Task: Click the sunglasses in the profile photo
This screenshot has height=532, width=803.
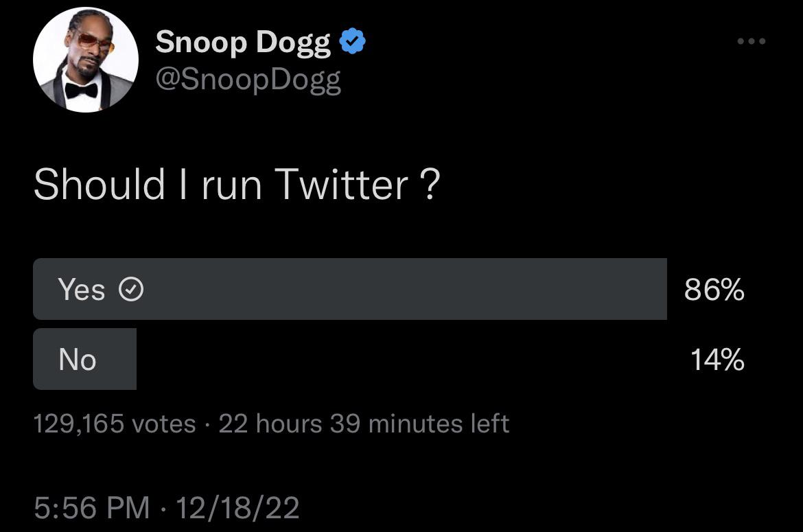Action: pos(95,41)
